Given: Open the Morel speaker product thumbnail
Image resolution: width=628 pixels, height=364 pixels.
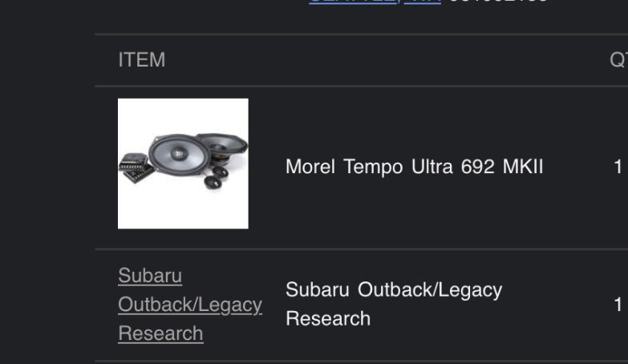Looking at the screenshot, I should click(x=183, y=164).
